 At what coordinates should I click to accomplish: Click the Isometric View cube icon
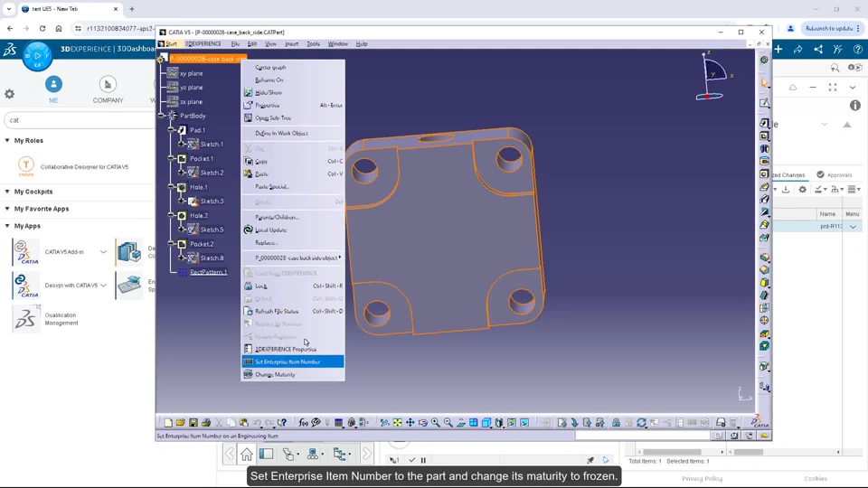pyautogui.click(x=486, y=423)
